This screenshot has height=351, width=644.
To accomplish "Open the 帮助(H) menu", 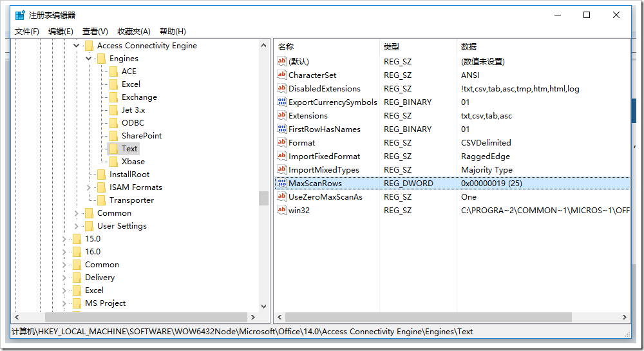I will (x=173, y=32).
